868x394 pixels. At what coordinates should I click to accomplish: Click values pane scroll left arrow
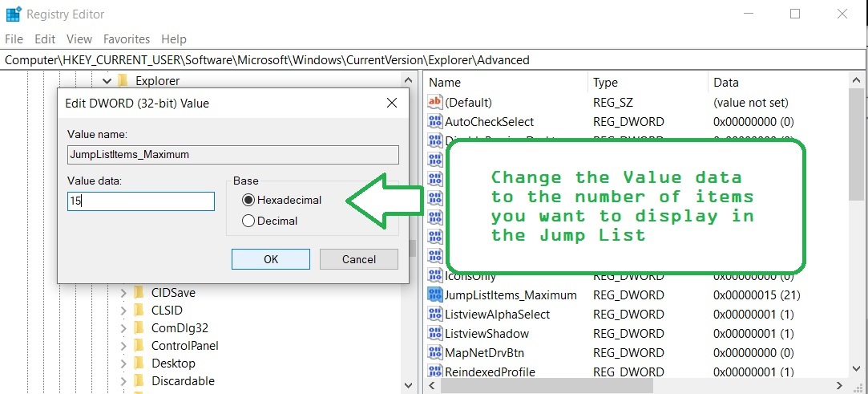pos(432,385)
